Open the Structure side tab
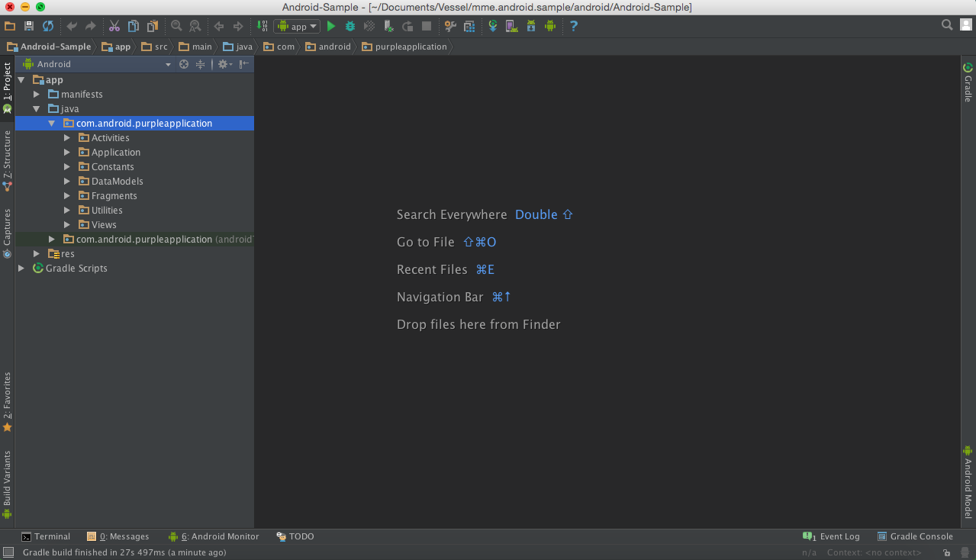976x560 pixels. point(7,160)
